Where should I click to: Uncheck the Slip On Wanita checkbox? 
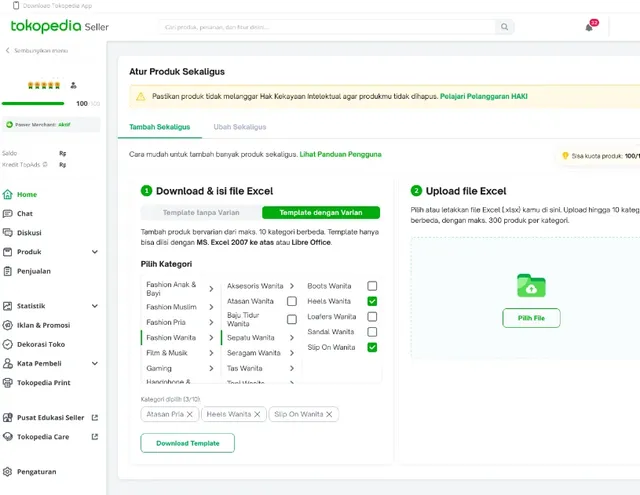click(372, 347)
